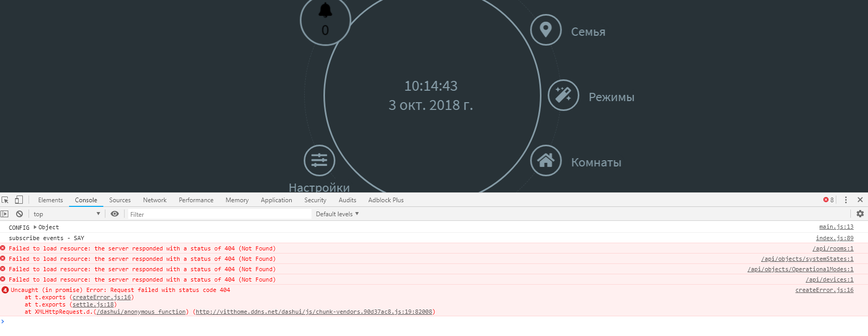Open the Комнаты house icon
The height and width of the screenshot is (336, 868).
tap(546, 161)
